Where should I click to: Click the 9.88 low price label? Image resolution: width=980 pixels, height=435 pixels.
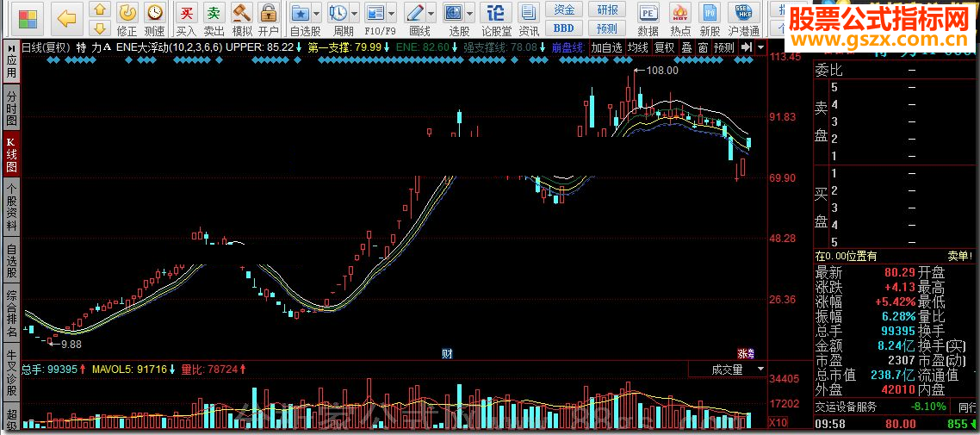(x=71, y=343)
